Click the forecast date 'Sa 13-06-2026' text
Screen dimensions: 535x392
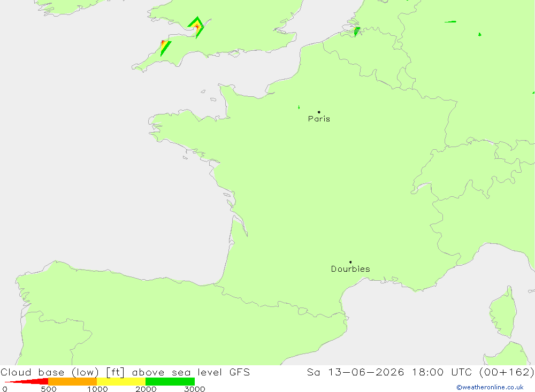(x=355, y=372)
